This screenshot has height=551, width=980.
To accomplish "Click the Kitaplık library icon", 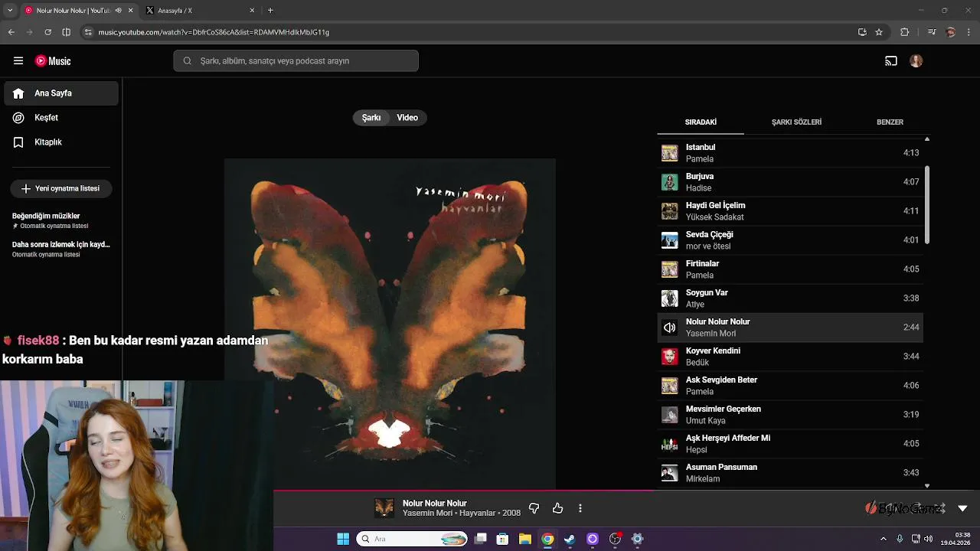I will point(18,142).
